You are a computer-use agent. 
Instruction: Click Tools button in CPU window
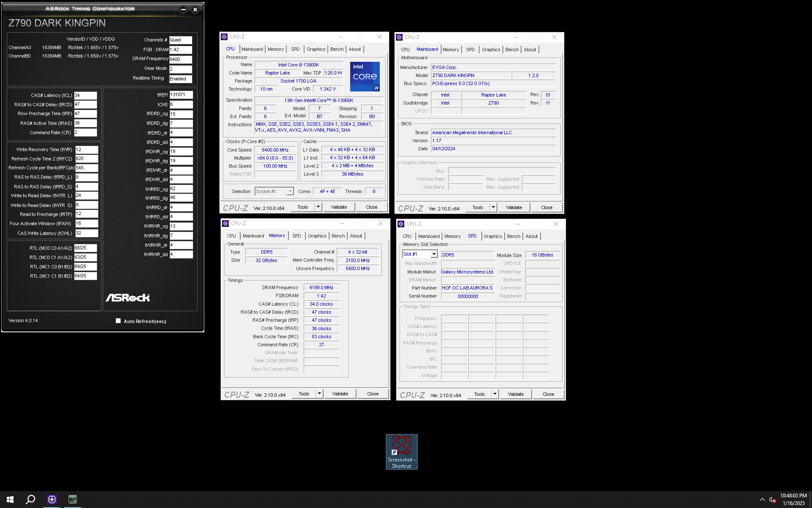click(x=302, y=207)
